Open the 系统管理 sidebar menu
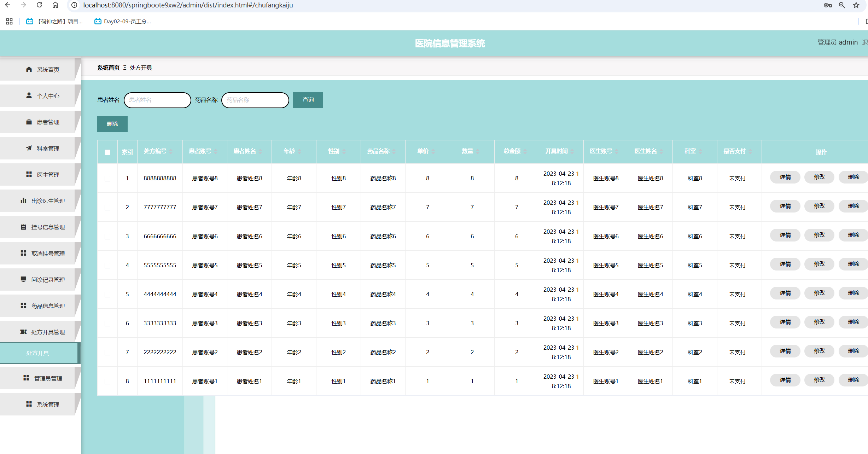 [40, 404]
